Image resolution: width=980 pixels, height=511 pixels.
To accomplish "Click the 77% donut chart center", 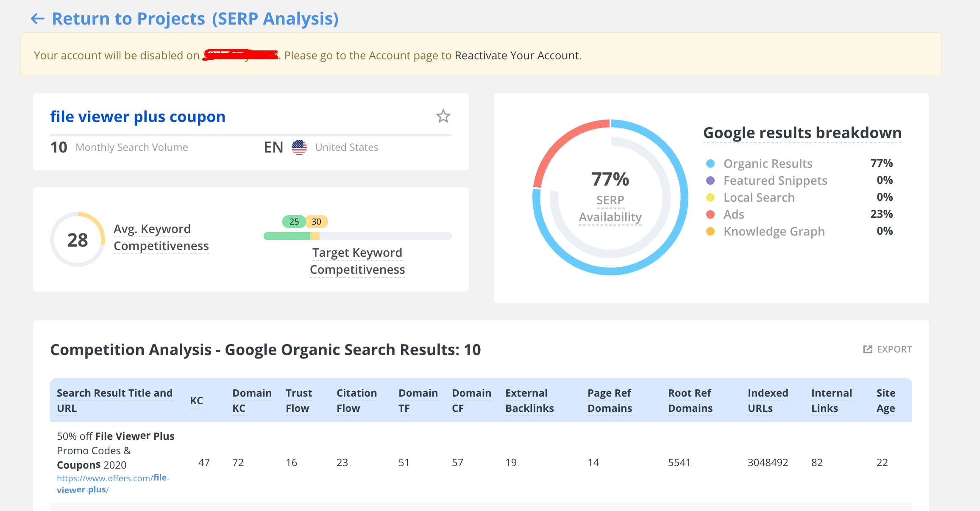I will [610, 179].
